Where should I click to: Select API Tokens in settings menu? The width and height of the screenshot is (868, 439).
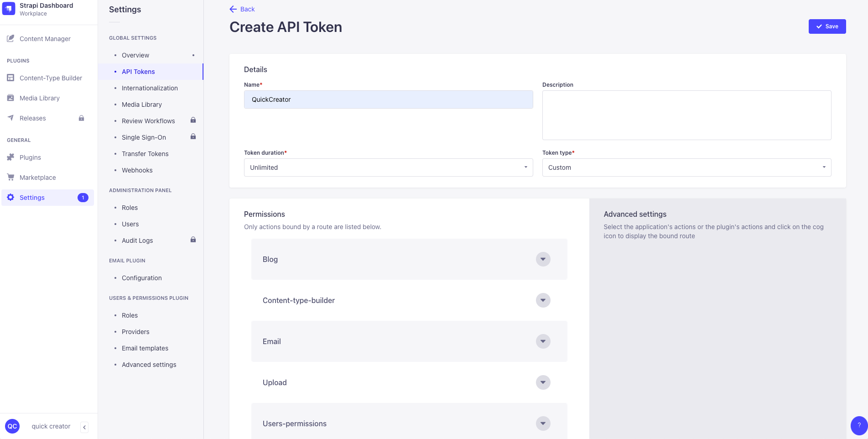pos(138,72)
